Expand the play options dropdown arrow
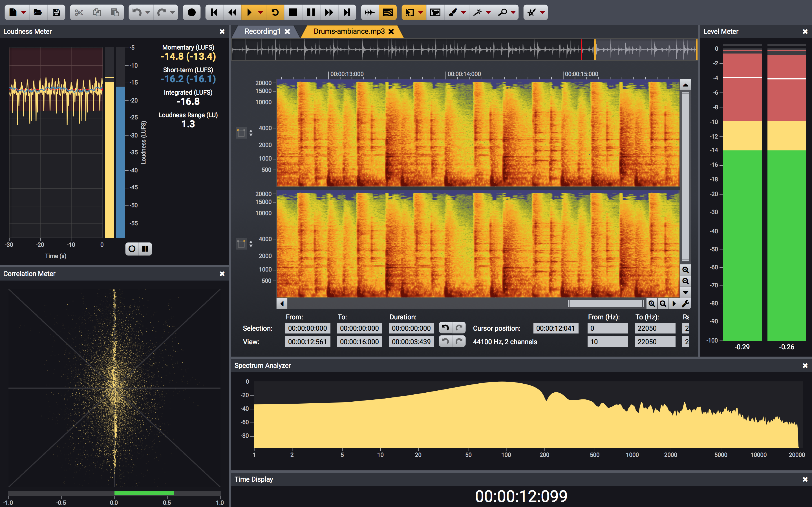Viewport: 812px width, 507px height. click(261, 12)
